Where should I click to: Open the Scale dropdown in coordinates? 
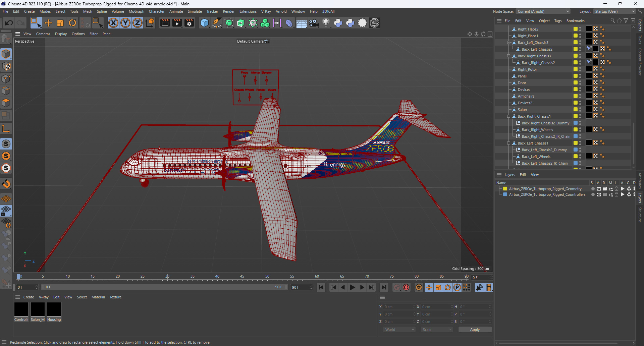[x=437, y=330]
